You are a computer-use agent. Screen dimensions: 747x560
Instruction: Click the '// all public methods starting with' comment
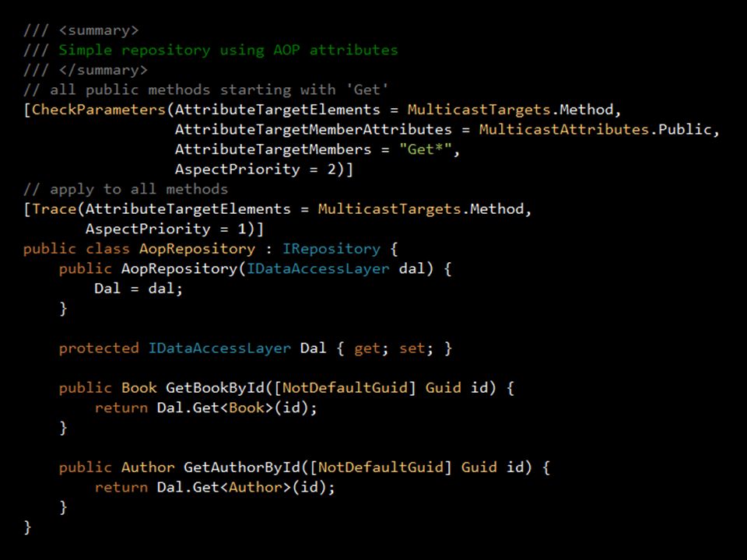[x=206, y=89]
